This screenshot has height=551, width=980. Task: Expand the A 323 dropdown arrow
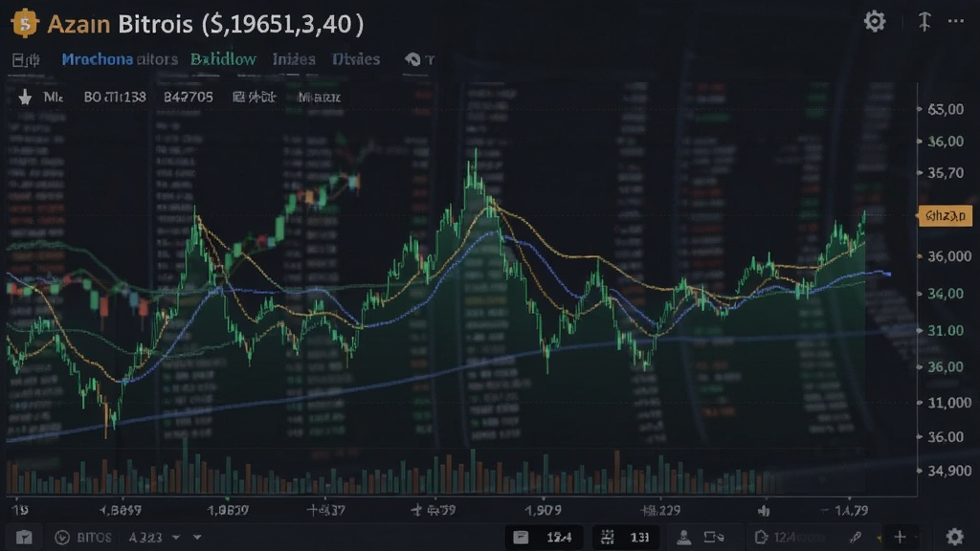pos(176,538)
